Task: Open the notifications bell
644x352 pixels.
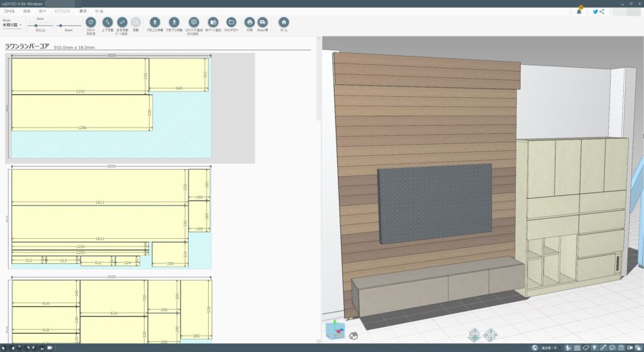Action: (x=579, y=11)
